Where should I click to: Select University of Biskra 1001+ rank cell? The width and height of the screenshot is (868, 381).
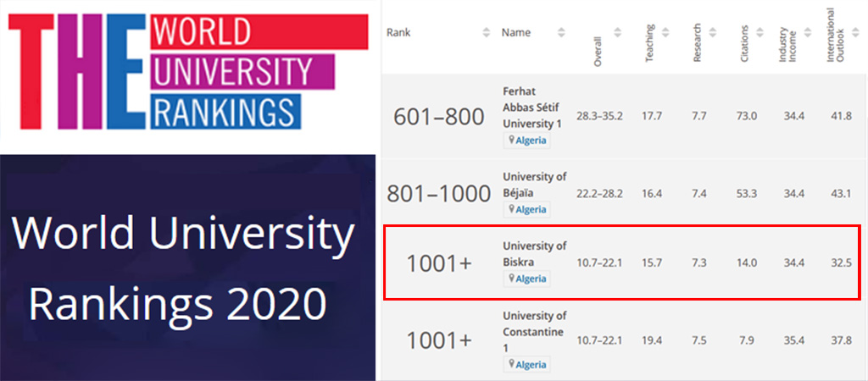[439, 264]
